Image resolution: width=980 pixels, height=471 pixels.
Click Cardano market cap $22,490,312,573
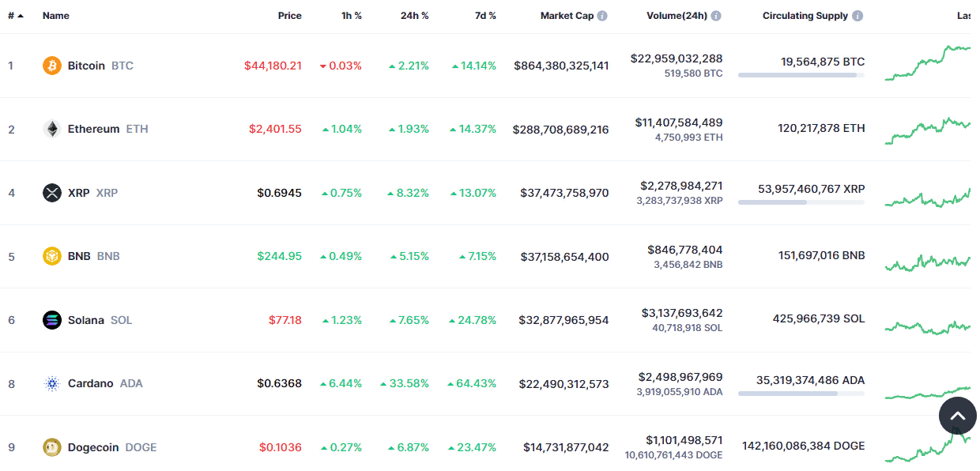tap(563, 383)
